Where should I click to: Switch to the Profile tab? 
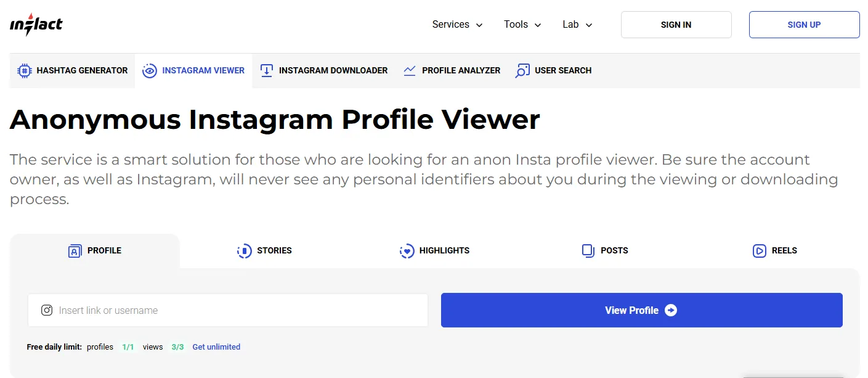(x=95, y=250)
